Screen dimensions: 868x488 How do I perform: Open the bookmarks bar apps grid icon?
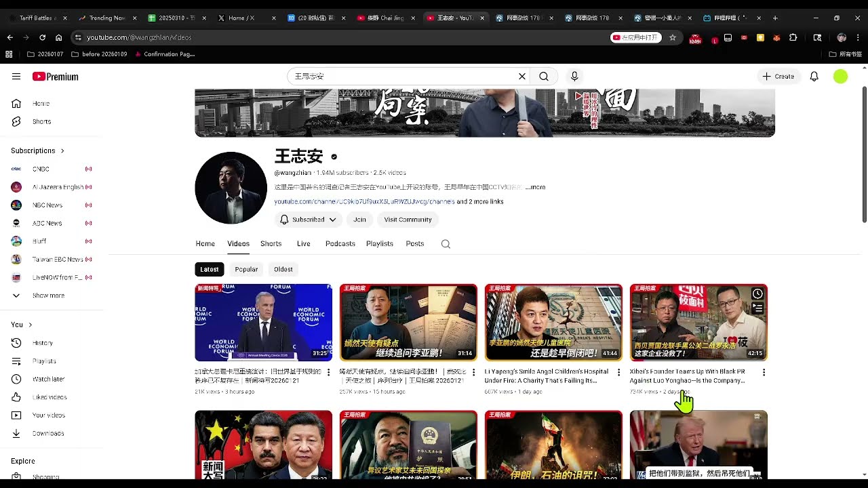point(9,54)
